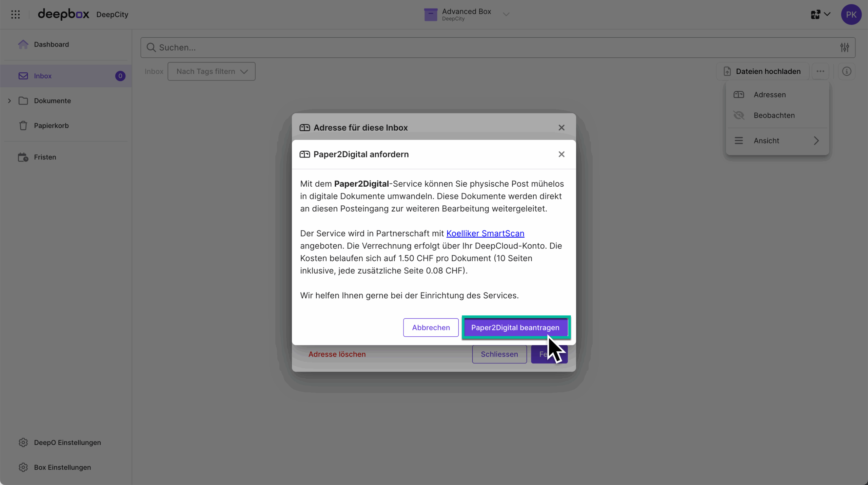Open the PK user avatar menu

tap(851, 15)
